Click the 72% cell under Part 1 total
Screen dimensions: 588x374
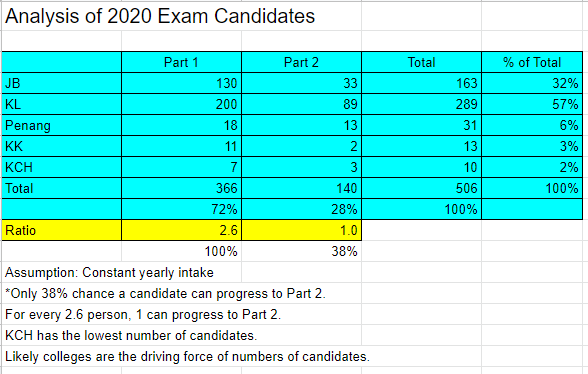[182, 209]
